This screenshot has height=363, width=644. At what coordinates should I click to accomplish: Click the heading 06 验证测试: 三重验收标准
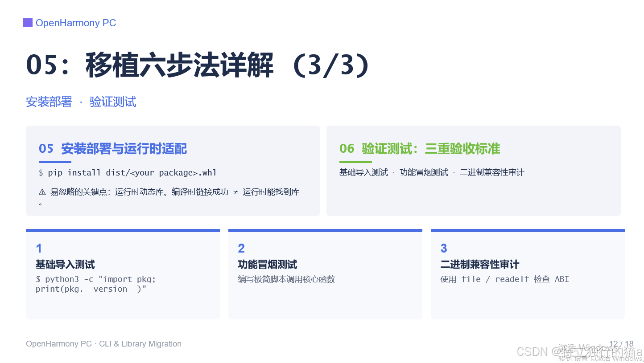[x=420, y=148]
